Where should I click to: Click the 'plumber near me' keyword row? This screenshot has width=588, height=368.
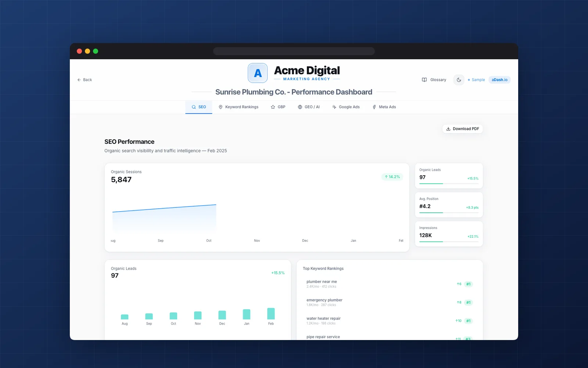point(390,284)
